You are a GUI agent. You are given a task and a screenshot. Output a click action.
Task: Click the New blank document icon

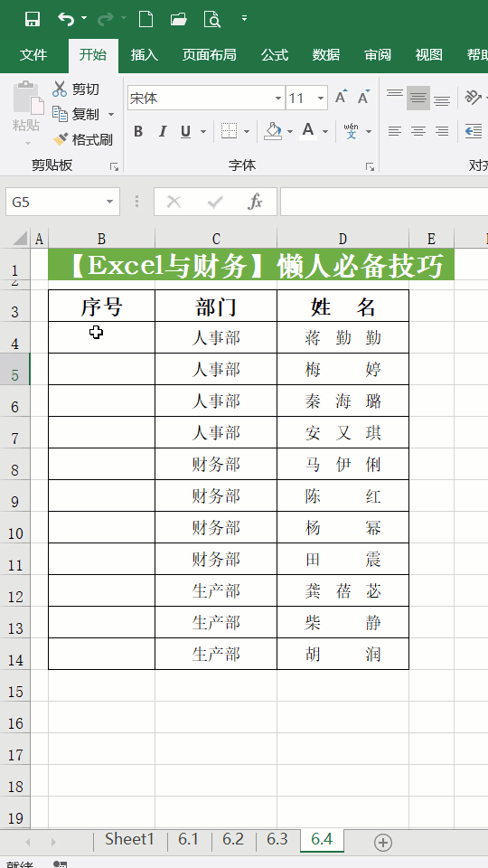(x=145, y=19)
